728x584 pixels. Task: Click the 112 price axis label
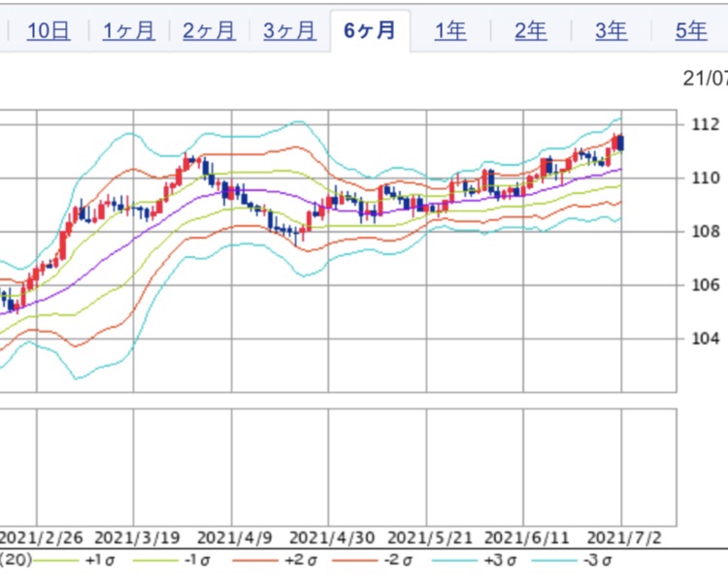click(706, 124)
